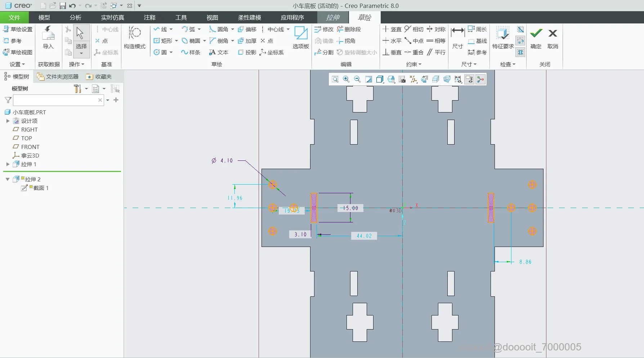
Task: Toggle the top inspect option in 检查 group
Action: coord(520,29)
